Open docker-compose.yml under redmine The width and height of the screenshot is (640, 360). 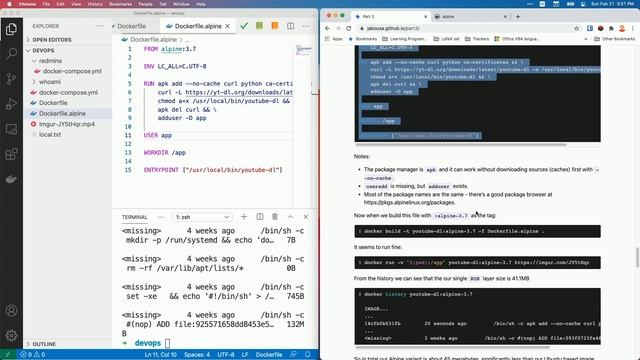(x=71, y=71)
